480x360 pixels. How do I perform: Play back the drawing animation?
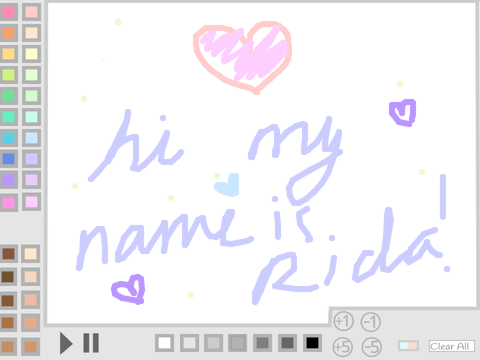[66, 343]
